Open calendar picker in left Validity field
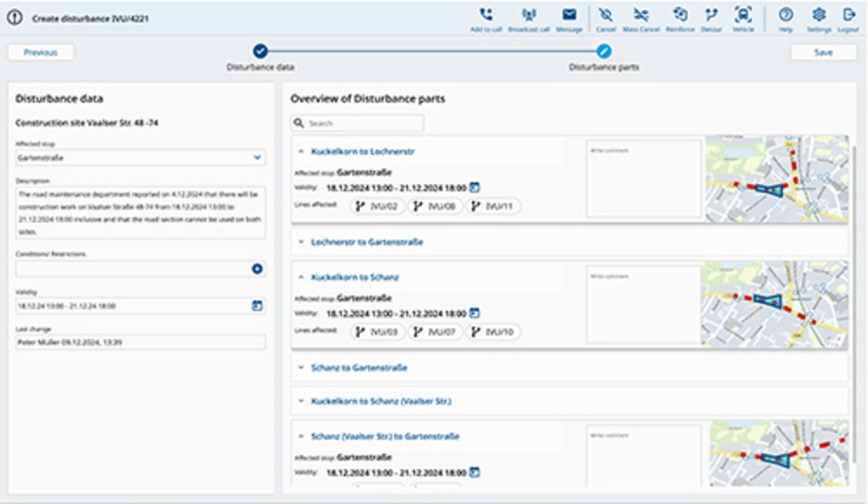868x504 pixels. click(256, 306)
